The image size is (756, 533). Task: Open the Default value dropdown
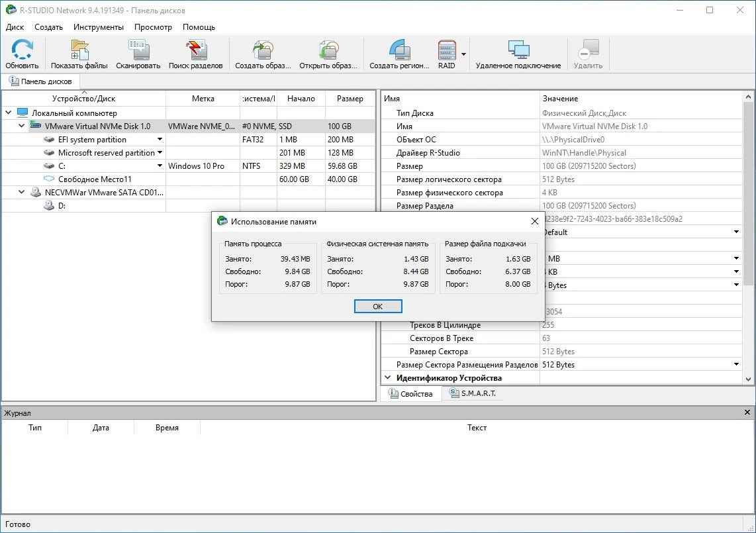pyautogui.click(x=736, y=232)
